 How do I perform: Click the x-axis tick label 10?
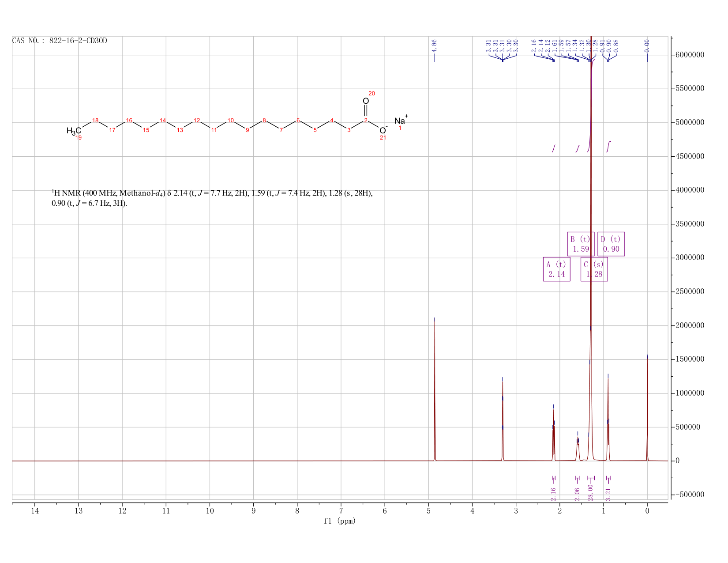(210, 511)
